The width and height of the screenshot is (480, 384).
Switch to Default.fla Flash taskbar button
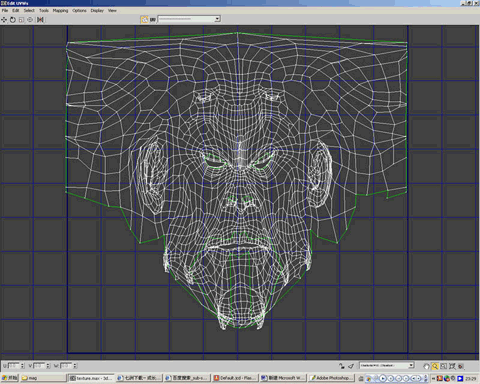pos(235,378)
